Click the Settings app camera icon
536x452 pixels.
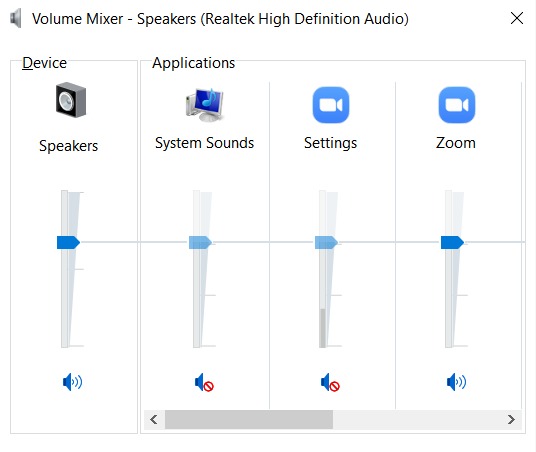pyautogui.click(x=331, y=105)
